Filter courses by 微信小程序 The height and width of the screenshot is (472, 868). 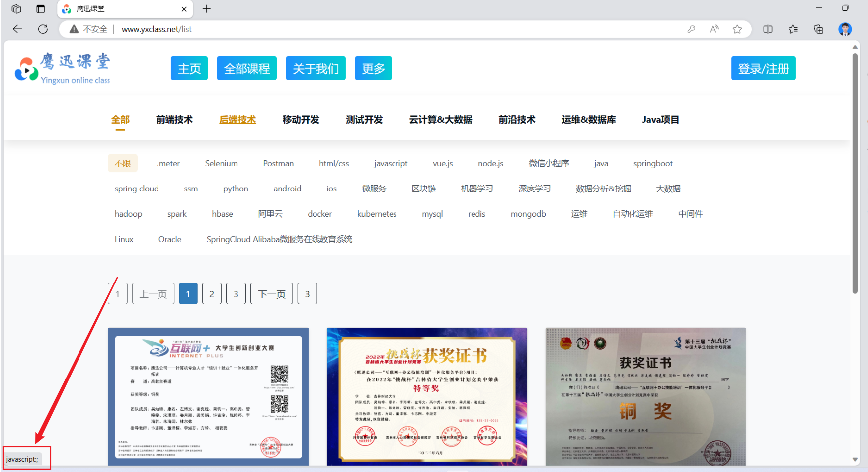click(550, 163)
